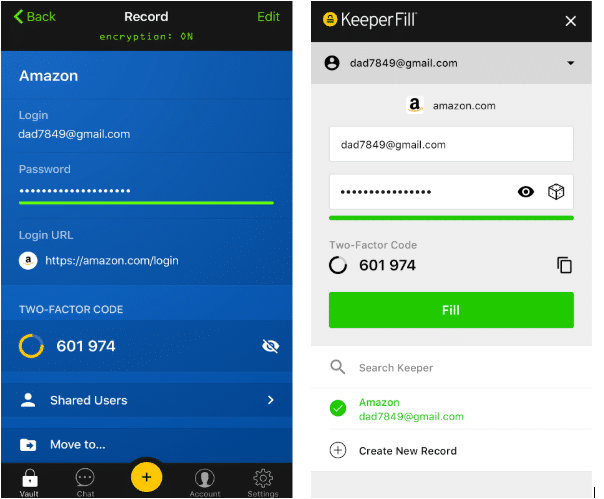Screen dimensions: 604x499
Task: Go back using the green Back arrow
Action: pos(35,17)
